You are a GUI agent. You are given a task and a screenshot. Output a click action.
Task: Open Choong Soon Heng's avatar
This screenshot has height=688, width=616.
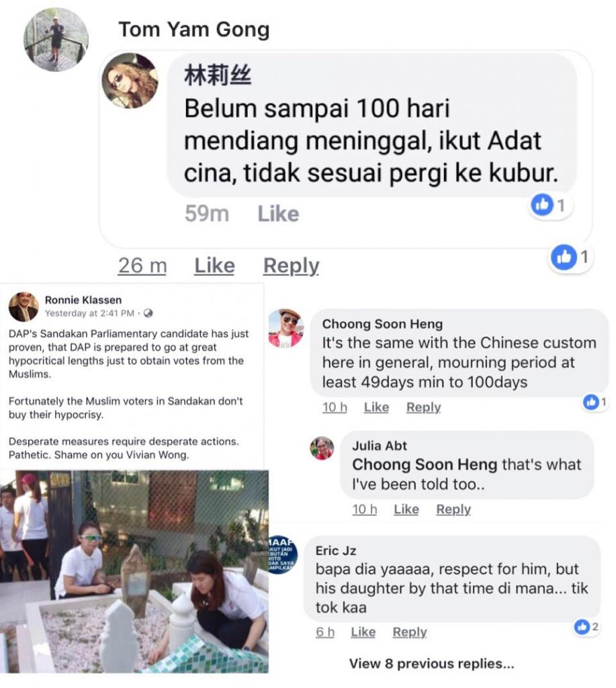pos(285,328)
